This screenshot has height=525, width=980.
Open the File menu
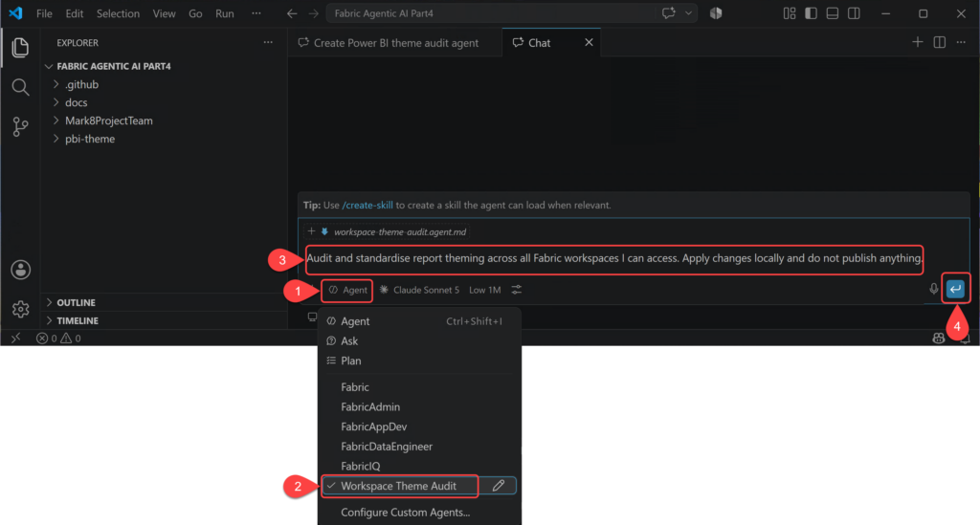click(44, 13)
